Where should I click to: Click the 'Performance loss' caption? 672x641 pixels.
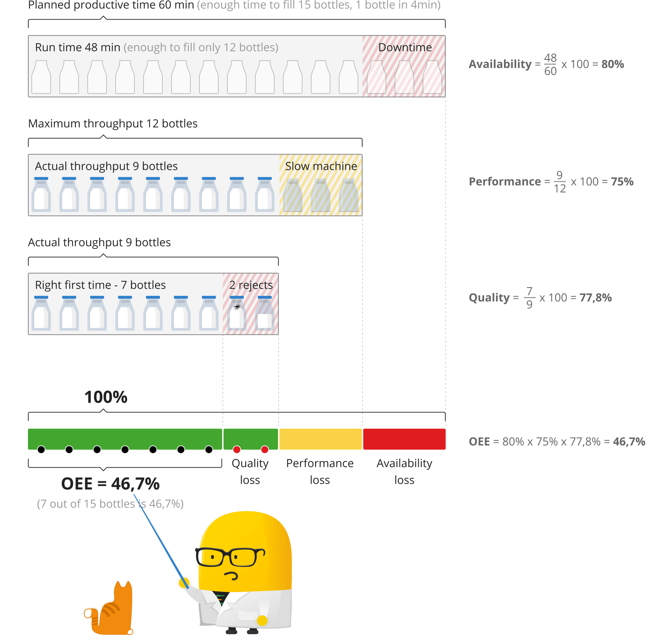(x=320, y=471)
